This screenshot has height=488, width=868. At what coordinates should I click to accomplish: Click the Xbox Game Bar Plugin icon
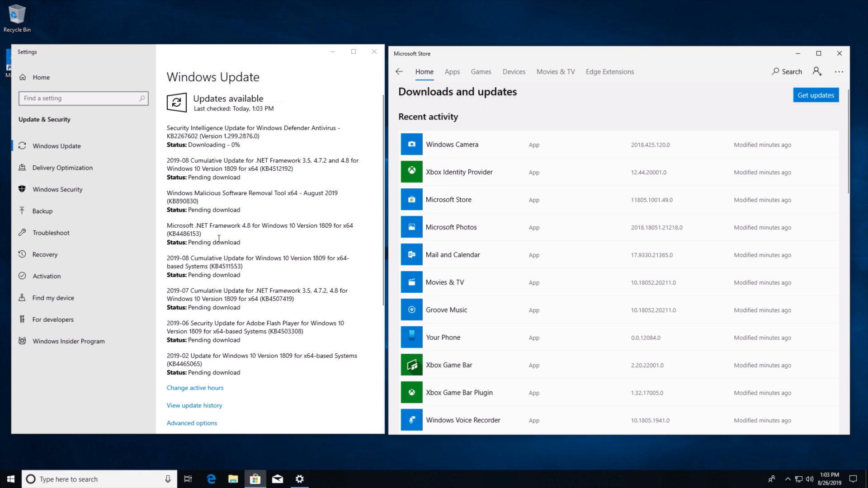click(411, 393)
